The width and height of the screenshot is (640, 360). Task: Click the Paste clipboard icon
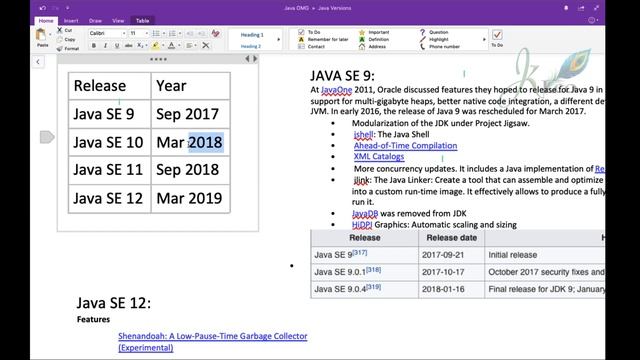pos(41,35)
